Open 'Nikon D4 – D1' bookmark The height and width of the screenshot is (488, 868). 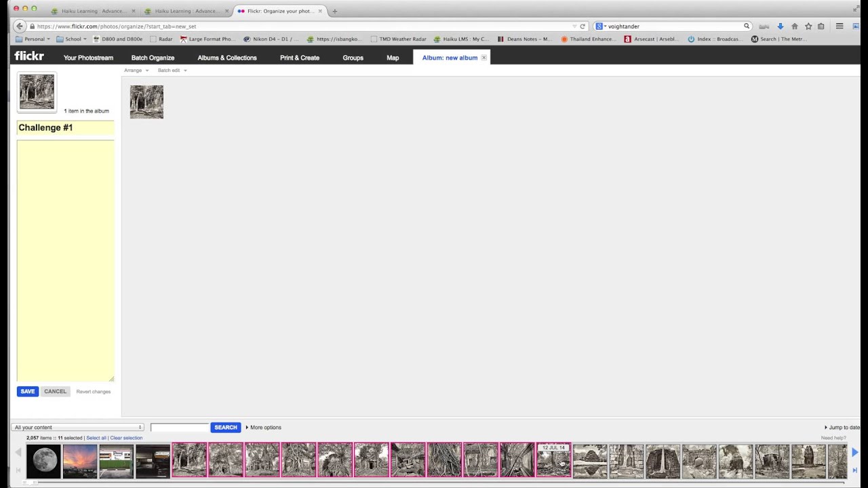pos(271,39)
